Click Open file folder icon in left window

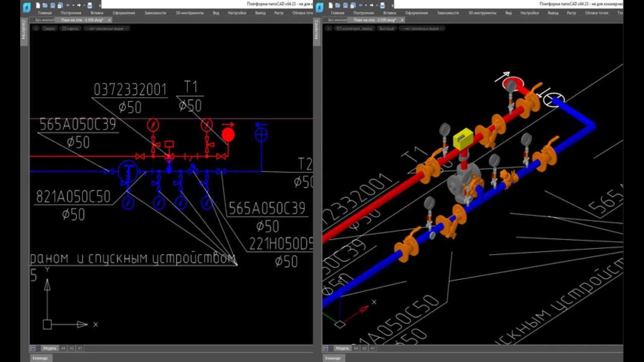[x=45, y=5]
